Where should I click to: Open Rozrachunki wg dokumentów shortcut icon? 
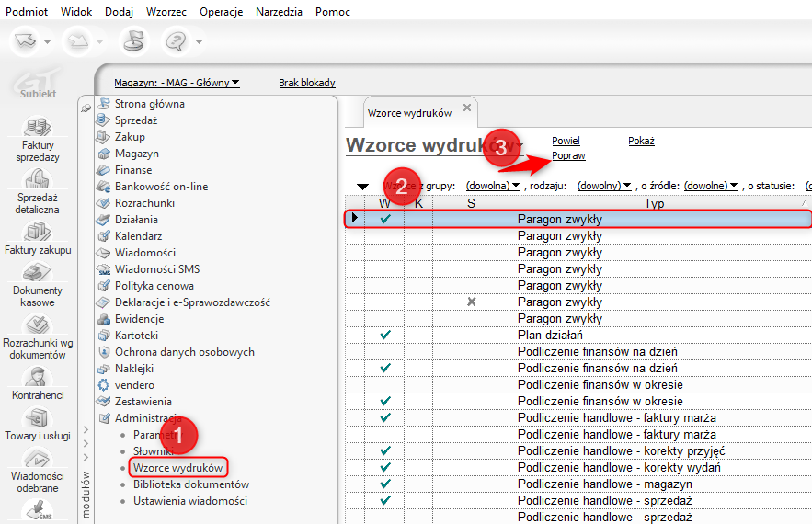(38, 325)
